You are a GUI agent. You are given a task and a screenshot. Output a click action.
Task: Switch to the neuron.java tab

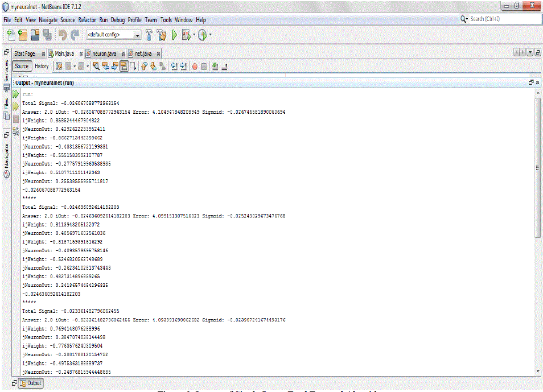104,53
